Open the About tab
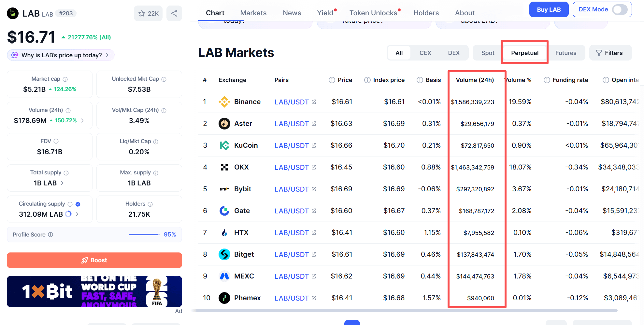 465,13
